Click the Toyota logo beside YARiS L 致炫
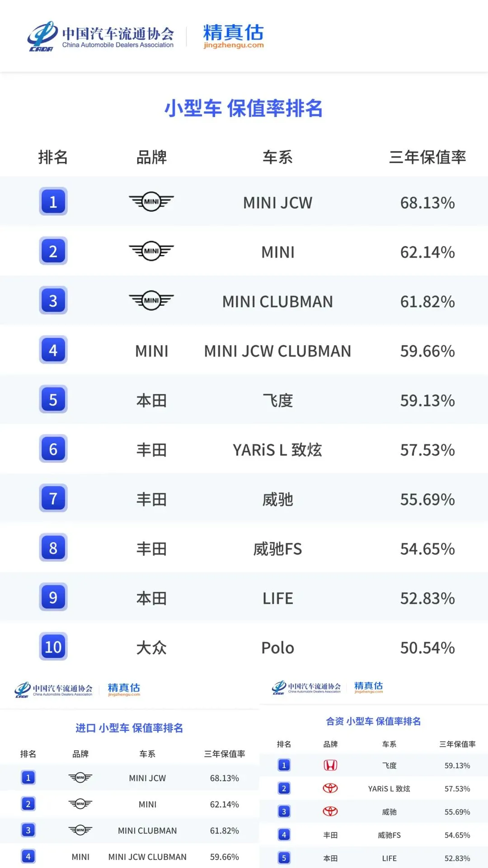The width and height of the screenshot is (488, 868). (x=330, y=788)
